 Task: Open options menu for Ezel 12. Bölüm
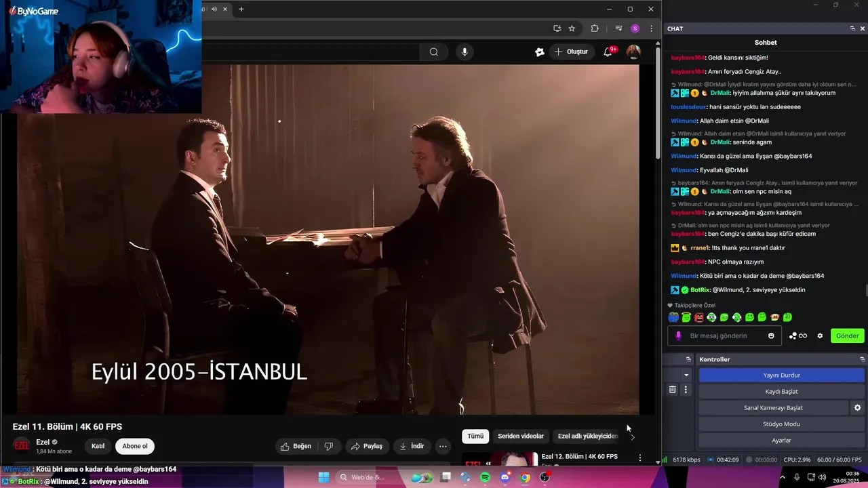click(639, 458)
